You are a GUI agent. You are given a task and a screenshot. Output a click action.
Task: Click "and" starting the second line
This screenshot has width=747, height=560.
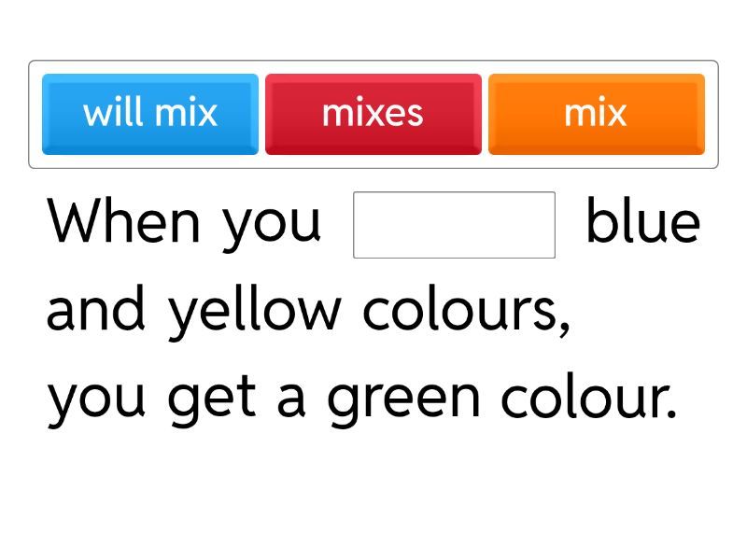pyautogui.click(x=95, y=310)
